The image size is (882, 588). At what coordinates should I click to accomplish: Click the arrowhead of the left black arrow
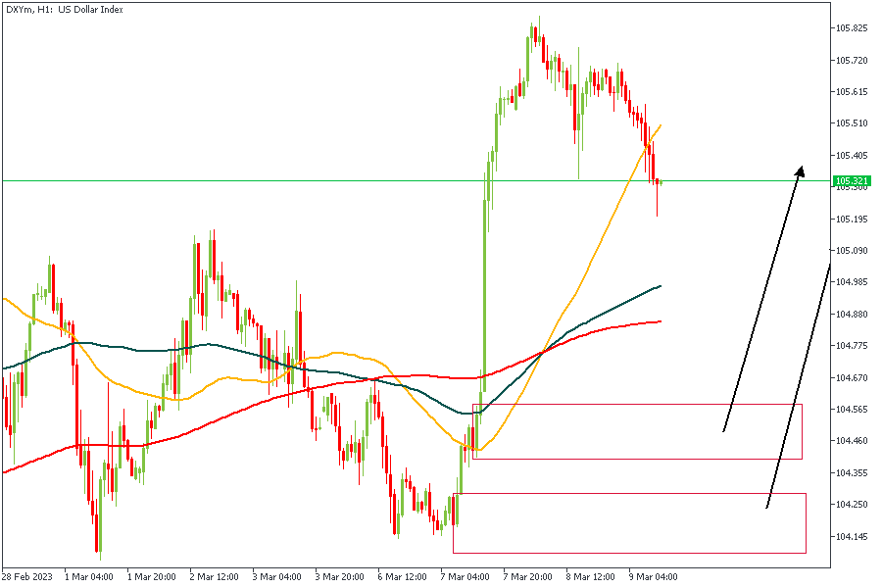click(801, 171)
